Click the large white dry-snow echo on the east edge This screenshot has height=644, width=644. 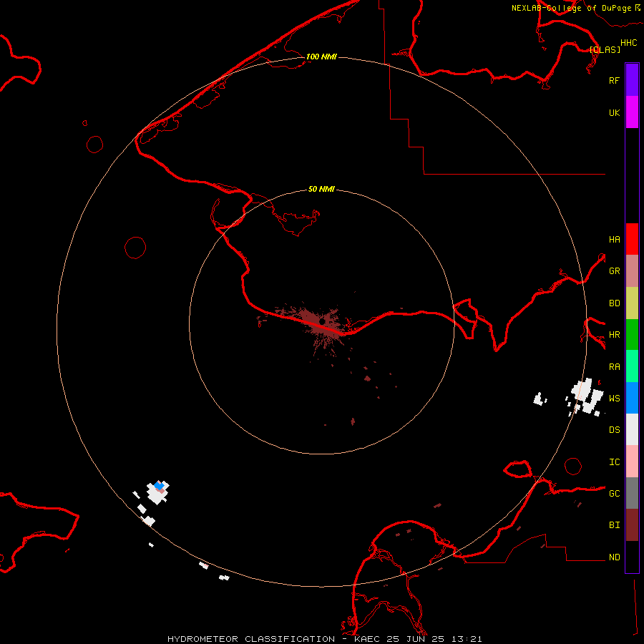[586, 396]
